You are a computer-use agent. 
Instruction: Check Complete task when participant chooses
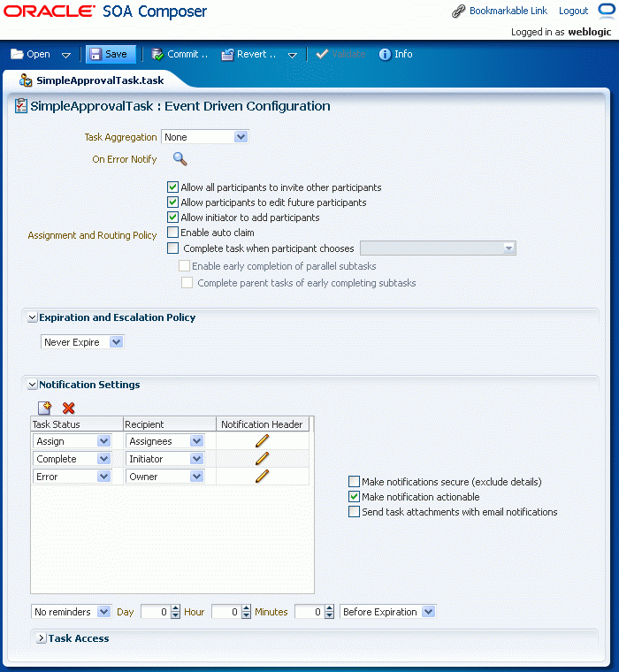pos(172,248)
